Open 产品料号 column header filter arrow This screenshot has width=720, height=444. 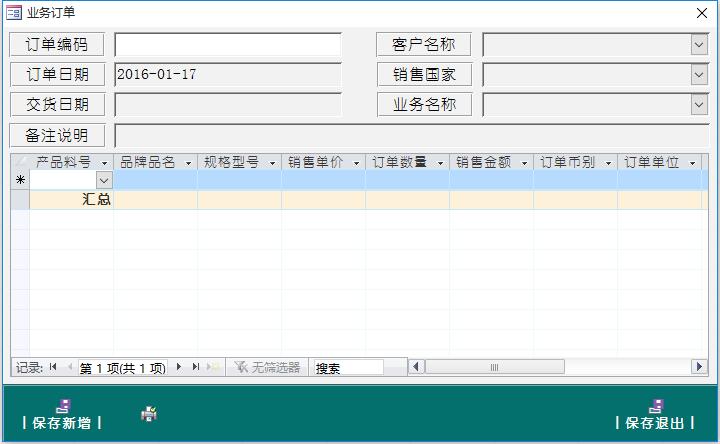click(x=105, y=163)
